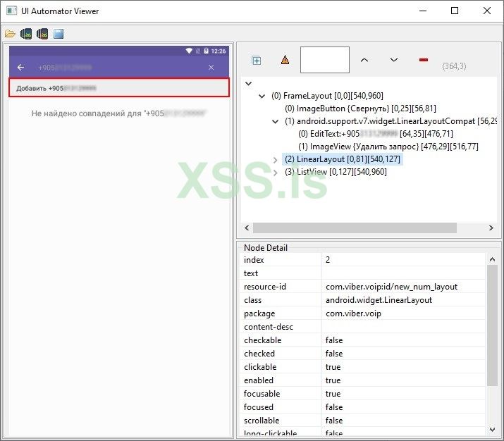Image resolution: width=504 pixels, height=441 pixels.
Task: Maximize the UI Automator Viewer window
Action: (x=455, y=11)
